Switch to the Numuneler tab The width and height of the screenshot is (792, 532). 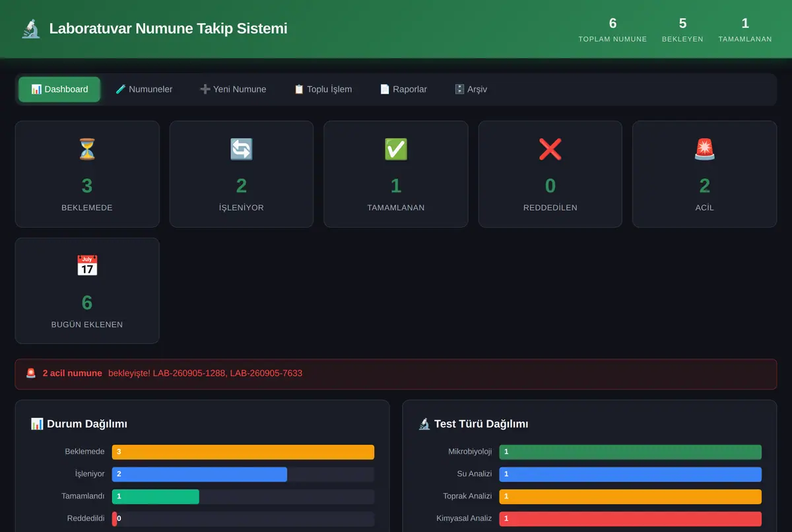[x=144, y=89]
